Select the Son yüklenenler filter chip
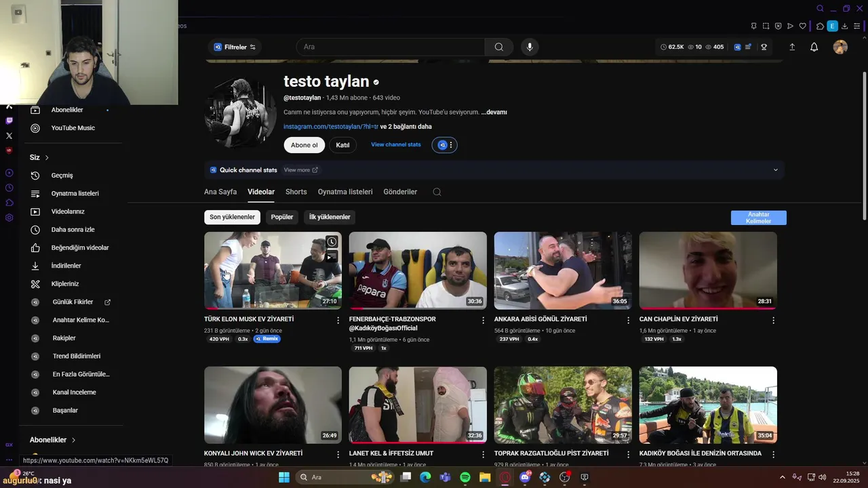 pyautogui.click(x=232, y=217)
